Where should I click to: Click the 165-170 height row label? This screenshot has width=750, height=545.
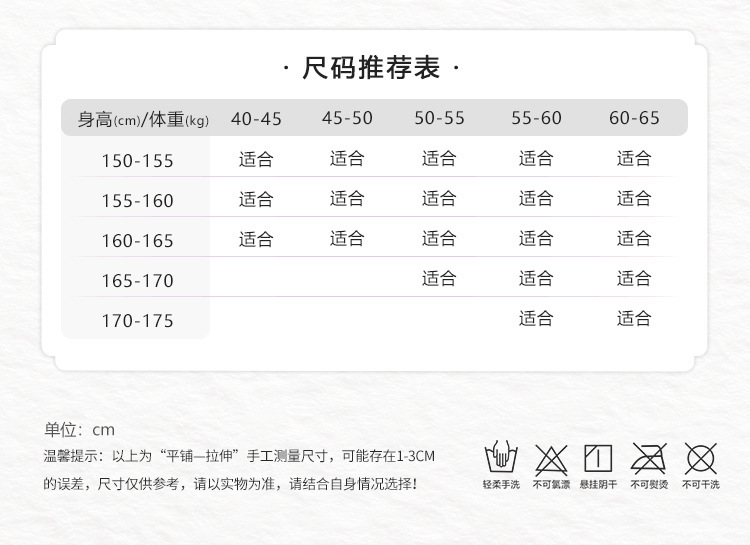137,280
